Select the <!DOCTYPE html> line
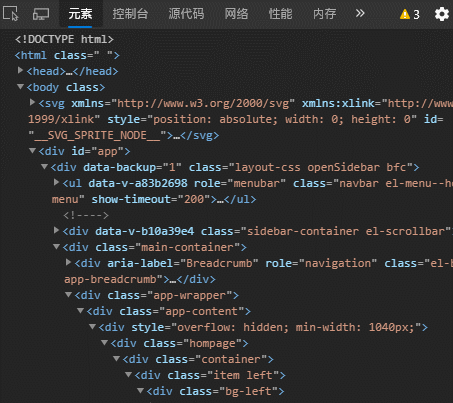The width and height of the screenshot is (453, 403). click(x=64, y=39)
